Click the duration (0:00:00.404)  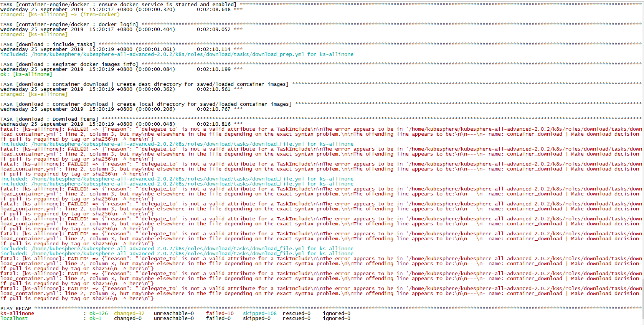point(155,30)
